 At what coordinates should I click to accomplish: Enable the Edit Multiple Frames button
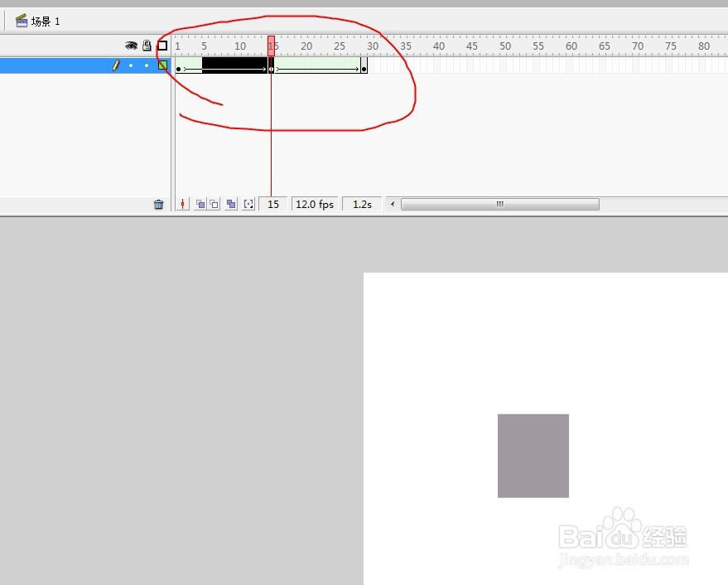tap(231, 204)
